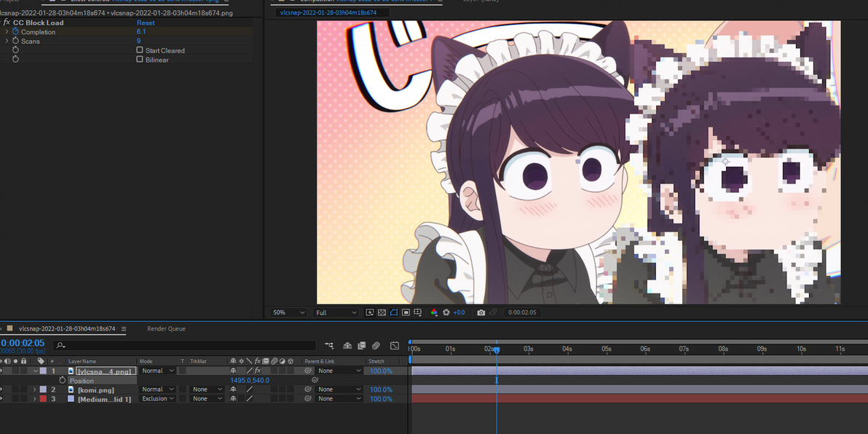Click layer 2 komi.png label color

43,390
